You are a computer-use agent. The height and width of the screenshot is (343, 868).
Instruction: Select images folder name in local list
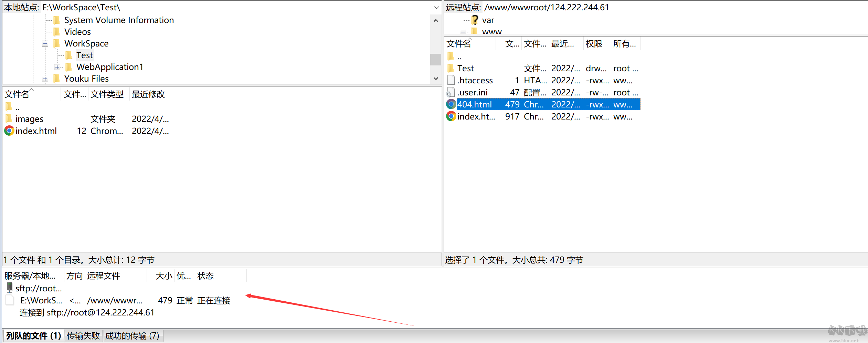coord(29,119)
